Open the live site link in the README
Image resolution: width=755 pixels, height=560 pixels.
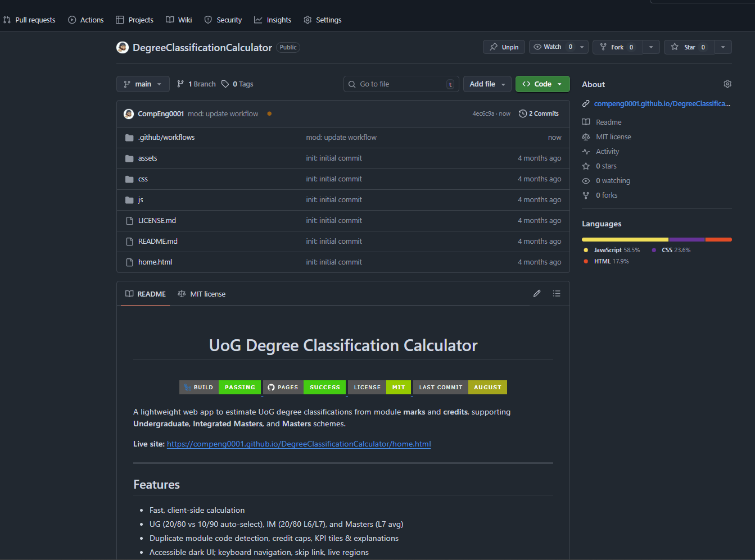pos(299,444)
